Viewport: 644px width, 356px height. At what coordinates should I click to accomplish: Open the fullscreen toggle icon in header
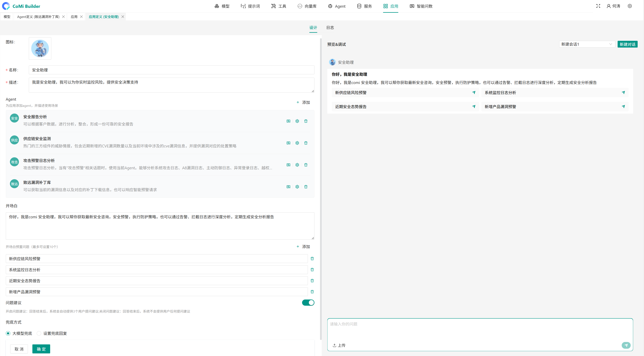598,6
